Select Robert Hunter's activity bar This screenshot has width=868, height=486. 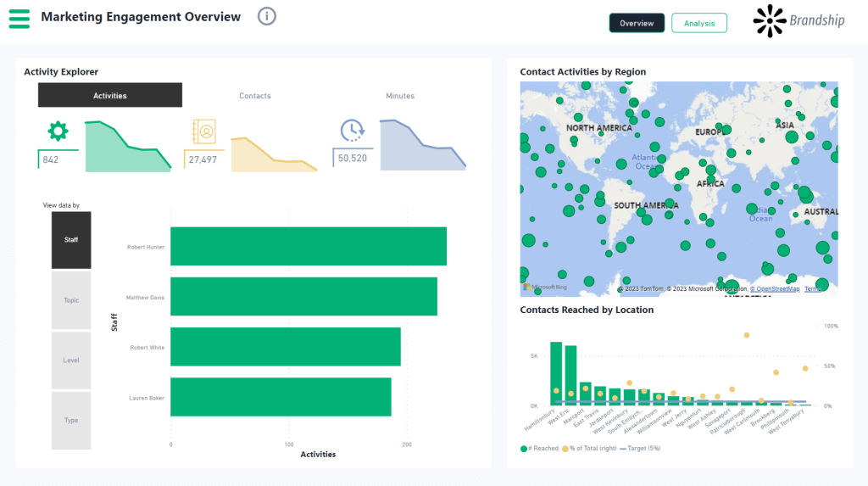(309, 247)
